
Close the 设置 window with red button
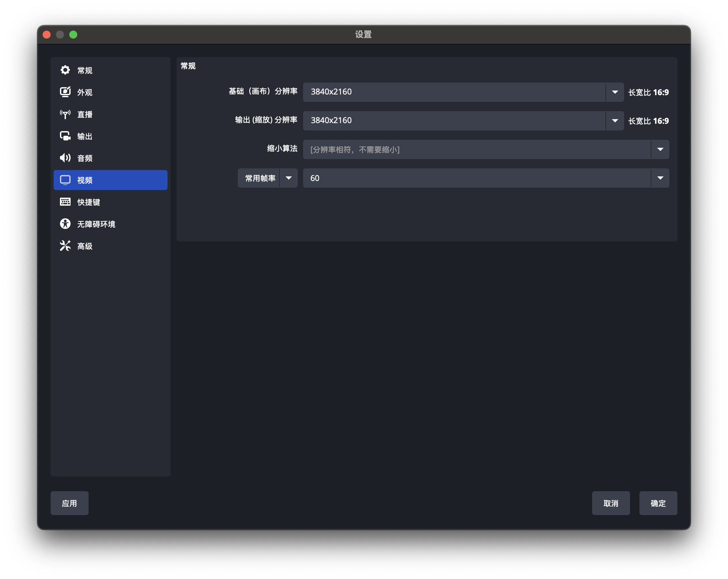pos(47,35)
